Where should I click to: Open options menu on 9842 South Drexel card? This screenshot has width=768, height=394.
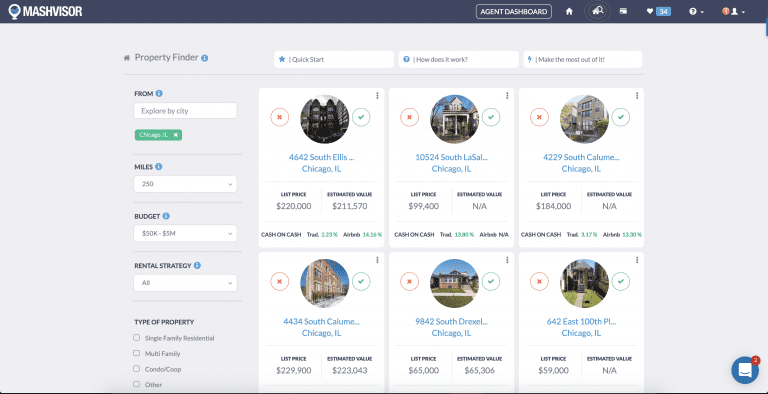507,260
